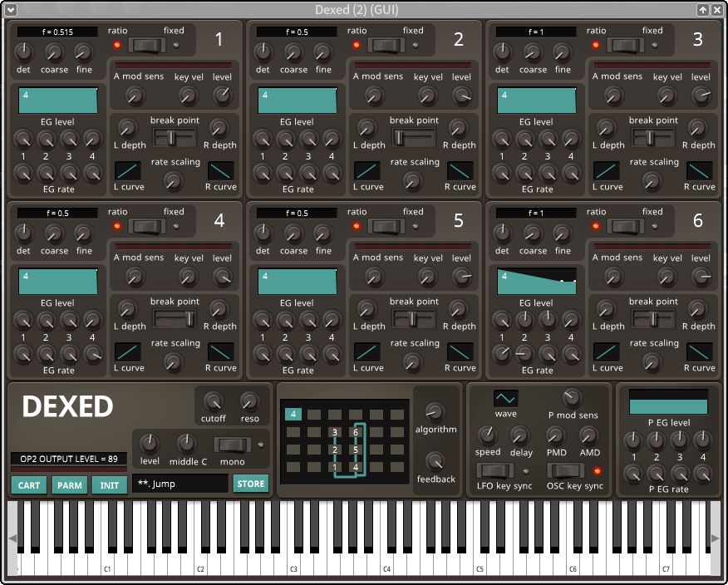728x585 pixels.
Task: Click operator 1 coarse knob
Action: pos(54,53)
